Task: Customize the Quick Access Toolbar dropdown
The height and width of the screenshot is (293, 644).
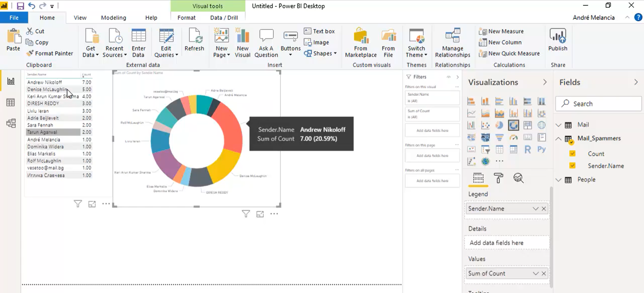Action: 52,6
